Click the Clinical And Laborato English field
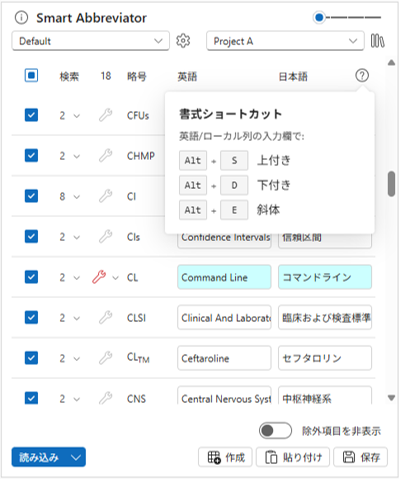Viewport: 399px width, 479px height. point(224,317)
